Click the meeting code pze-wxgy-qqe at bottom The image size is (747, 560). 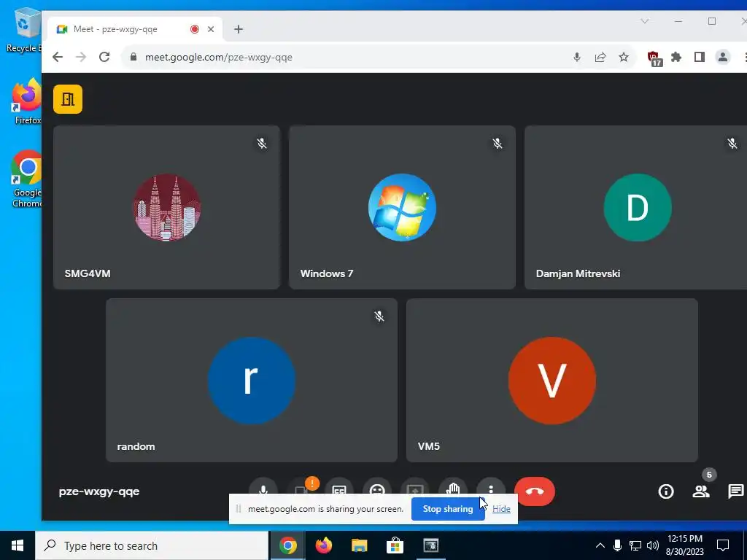(99, 491)
